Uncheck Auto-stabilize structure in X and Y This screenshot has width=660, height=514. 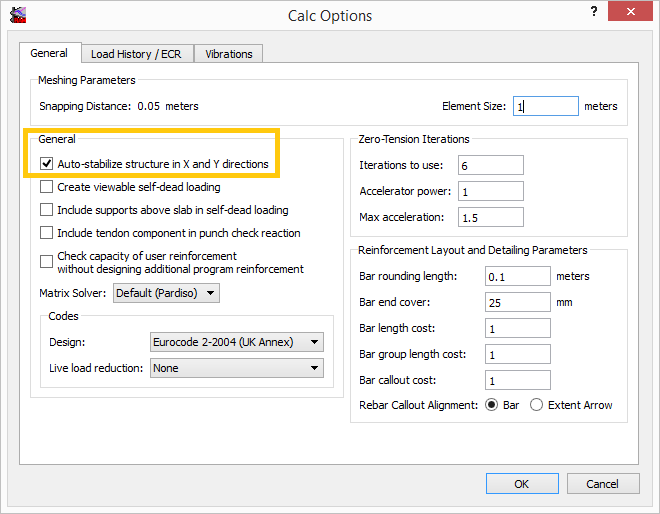pyautogui.click(x=46, y=163)
